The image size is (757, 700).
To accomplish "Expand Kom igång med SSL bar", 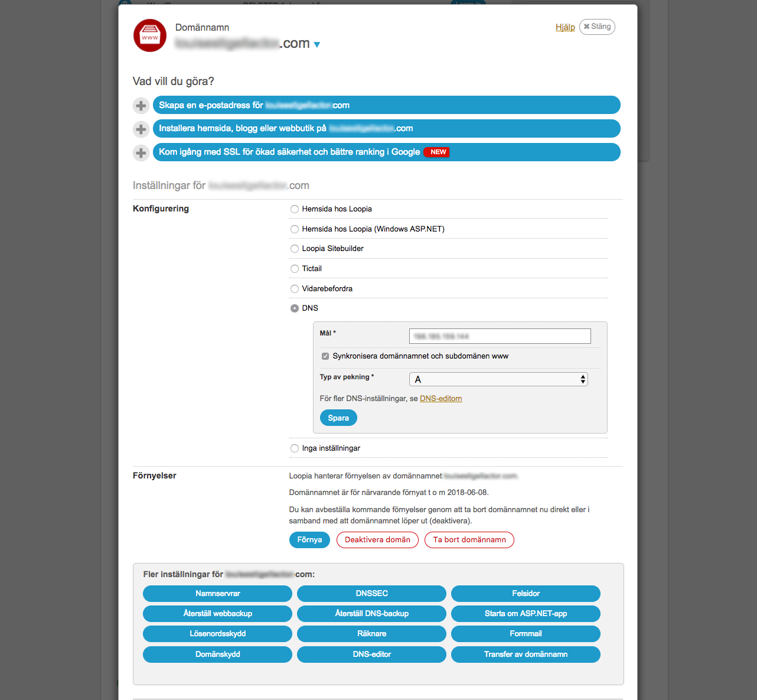I will tap(386, 152).
